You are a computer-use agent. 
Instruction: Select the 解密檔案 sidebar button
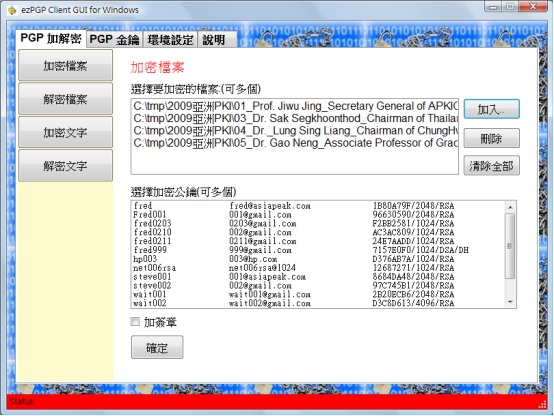coord(65,99)
